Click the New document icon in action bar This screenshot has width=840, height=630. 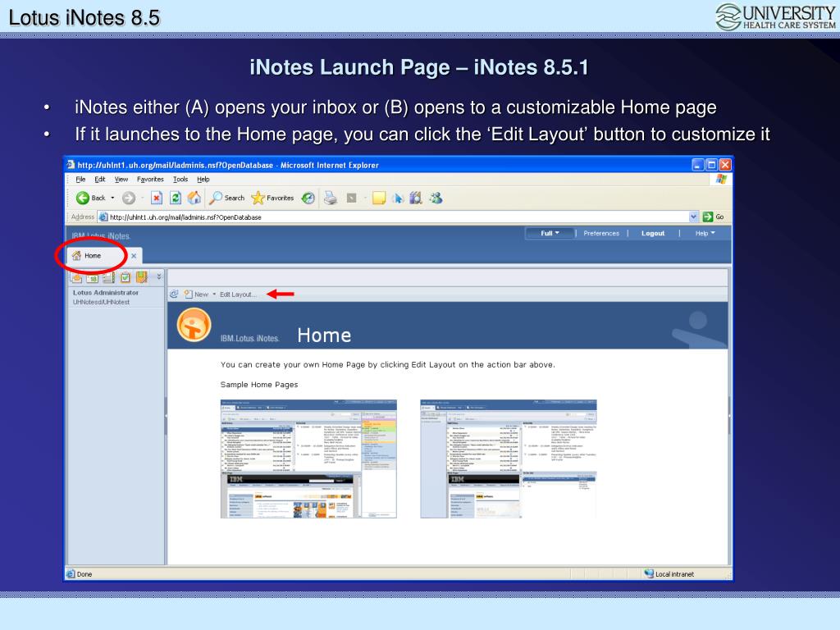(x=188, y=294)
